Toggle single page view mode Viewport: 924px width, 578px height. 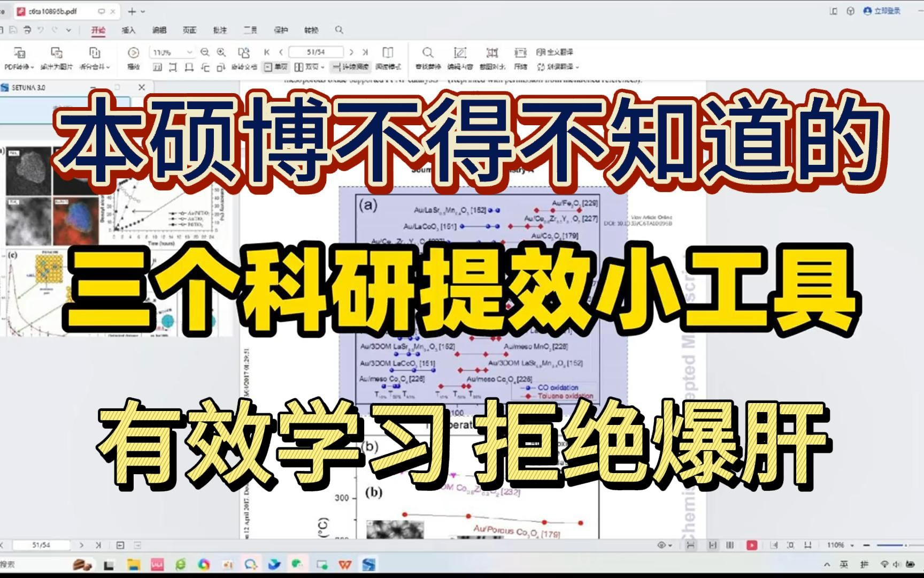pyautogui.click(x=276, y=67)
